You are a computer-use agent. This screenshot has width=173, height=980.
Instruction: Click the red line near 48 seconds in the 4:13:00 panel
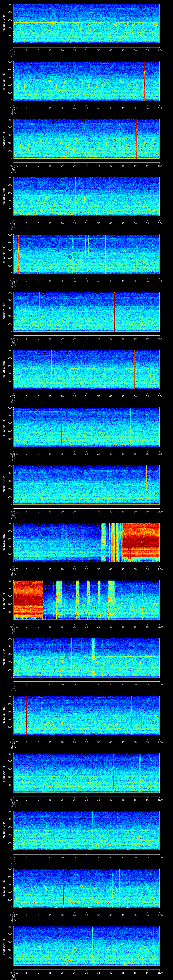[x=132, y=715]
